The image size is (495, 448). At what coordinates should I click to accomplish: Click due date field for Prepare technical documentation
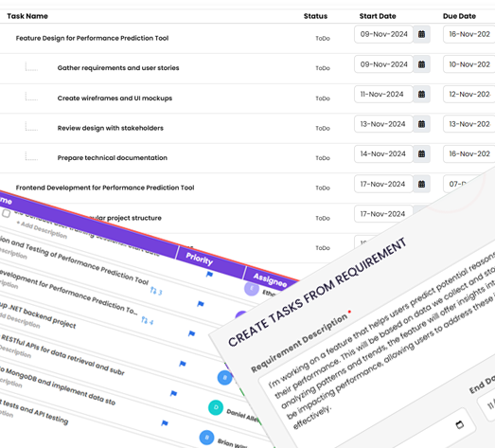tap(469, 153)
